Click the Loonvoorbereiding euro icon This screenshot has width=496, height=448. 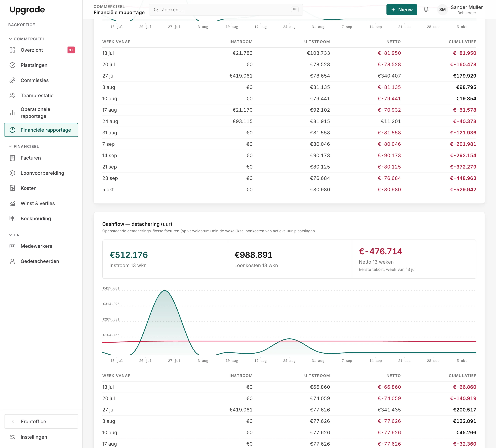[12, 173]
